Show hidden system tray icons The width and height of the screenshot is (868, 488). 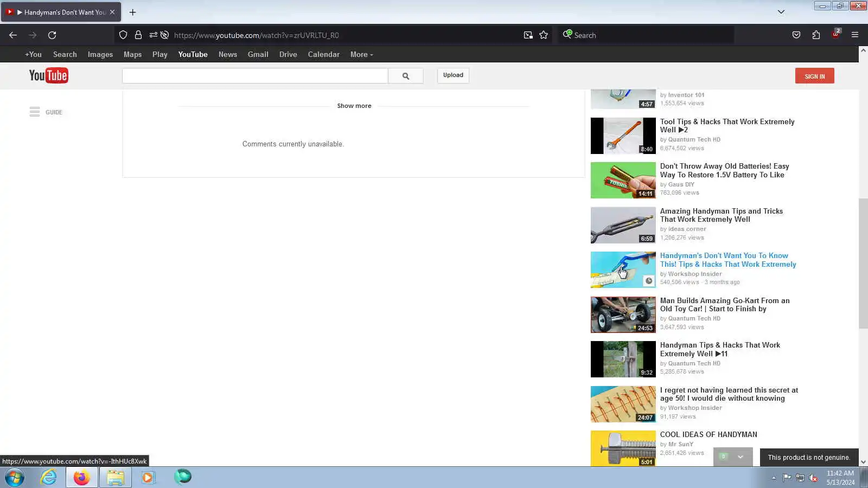(x=774, y=478)
